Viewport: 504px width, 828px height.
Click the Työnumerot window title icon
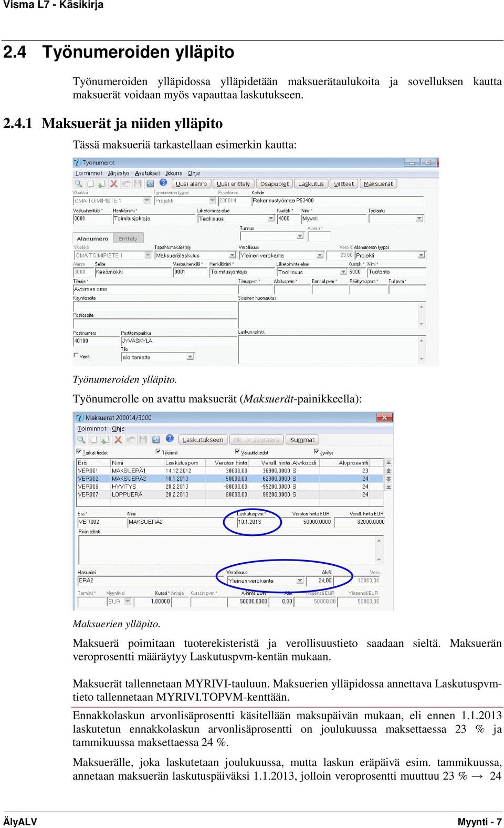pos(77,163)
